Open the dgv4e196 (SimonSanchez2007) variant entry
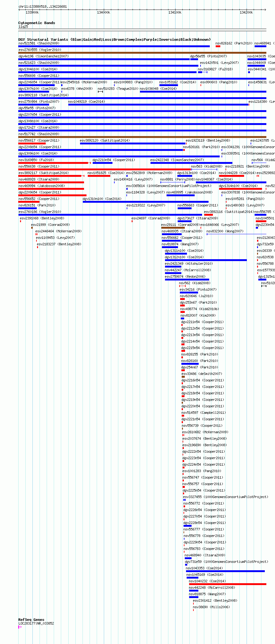This screenshot has height=644, width=275. (x=44, y=56)
